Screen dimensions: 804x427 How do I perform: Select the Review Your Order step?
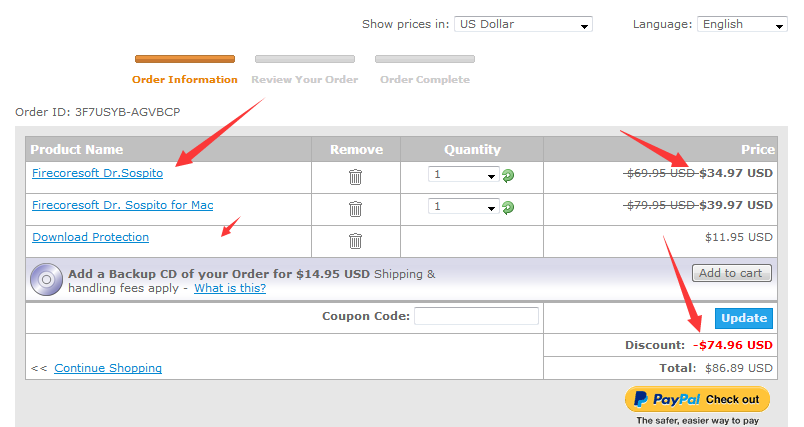pyautogui.click(x=304, y=79)
